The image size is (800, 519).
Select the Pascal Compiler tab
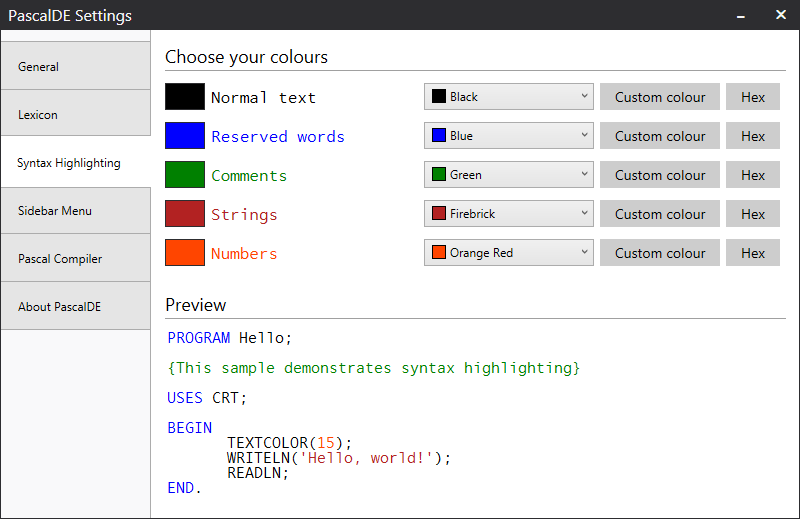[x=76, y=259]
